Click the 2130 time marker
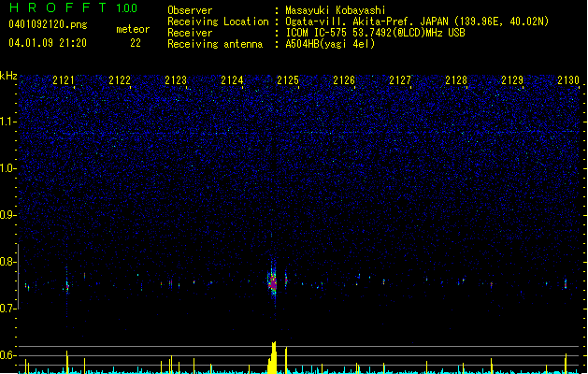The image size is (588, 374). pyautogui.click(x=568, y=80)
